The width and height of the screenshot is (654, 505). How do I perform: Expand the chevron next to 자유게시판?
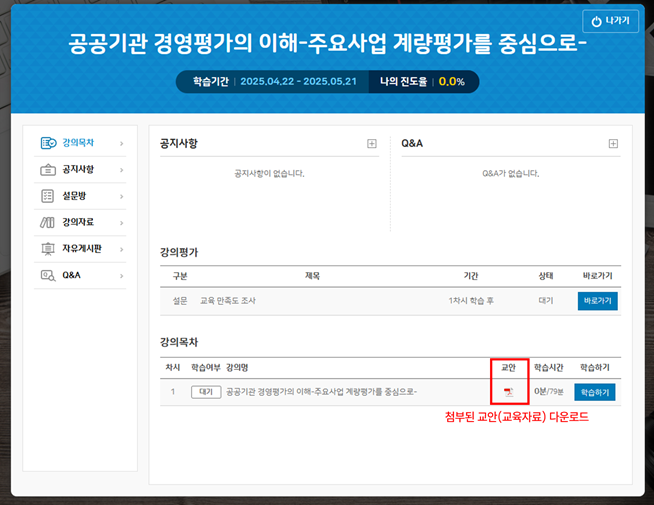[x=121, y=248]
